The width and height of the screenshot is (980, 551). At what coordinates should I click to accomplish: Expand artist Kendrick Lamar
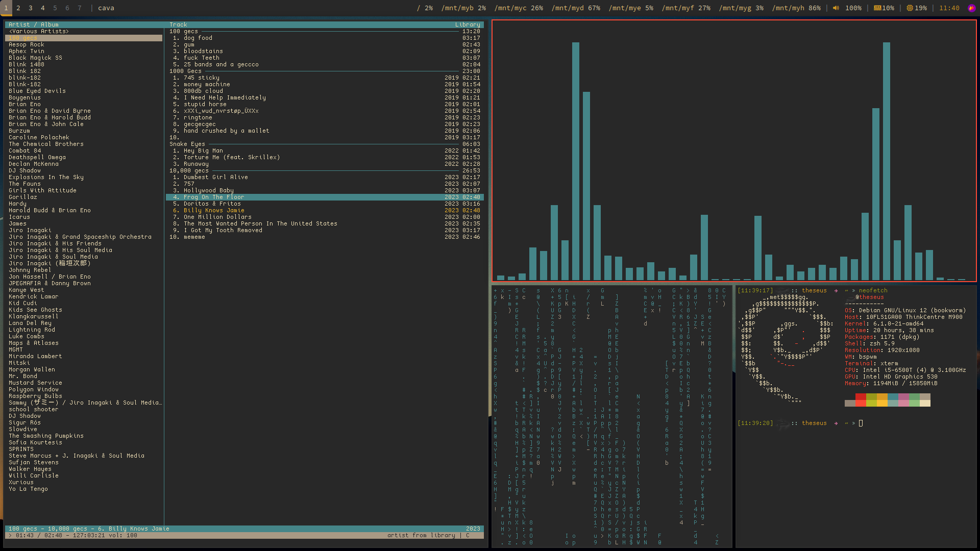click(33, 296)
